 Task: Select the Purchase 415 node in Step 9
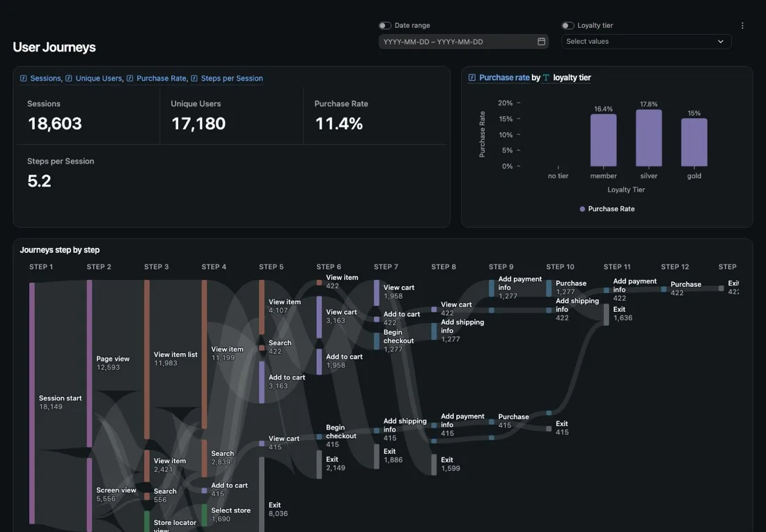pyautogui.click(x=492, y=422)
